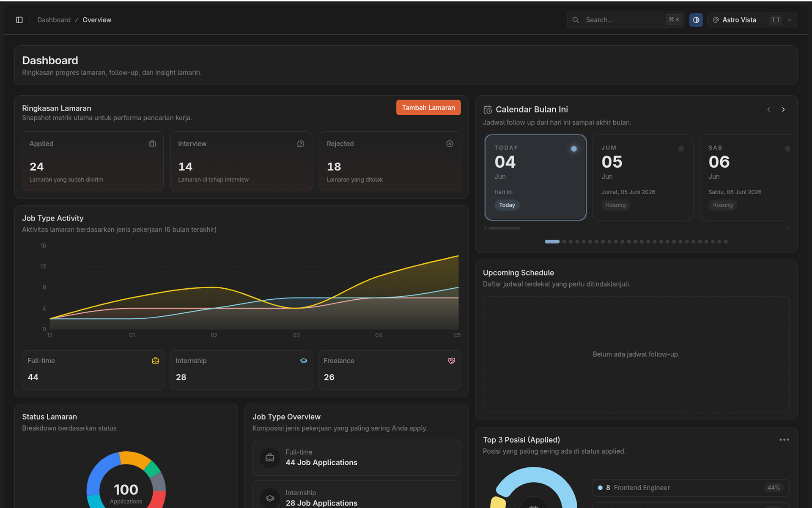Image resolution: width=812 pixels, height=508 pixels.
Task: Click the 100 Applications donut center
Action: click(x=126, y=493)
